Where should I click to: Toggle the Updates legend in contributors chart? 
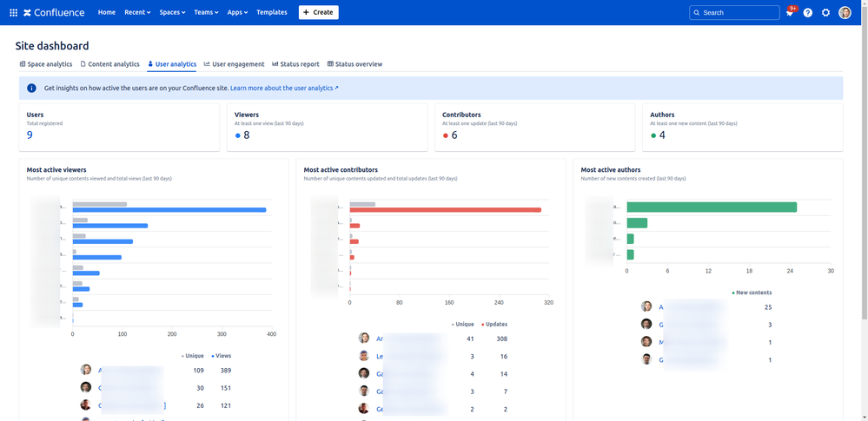(x=494, y=324)
